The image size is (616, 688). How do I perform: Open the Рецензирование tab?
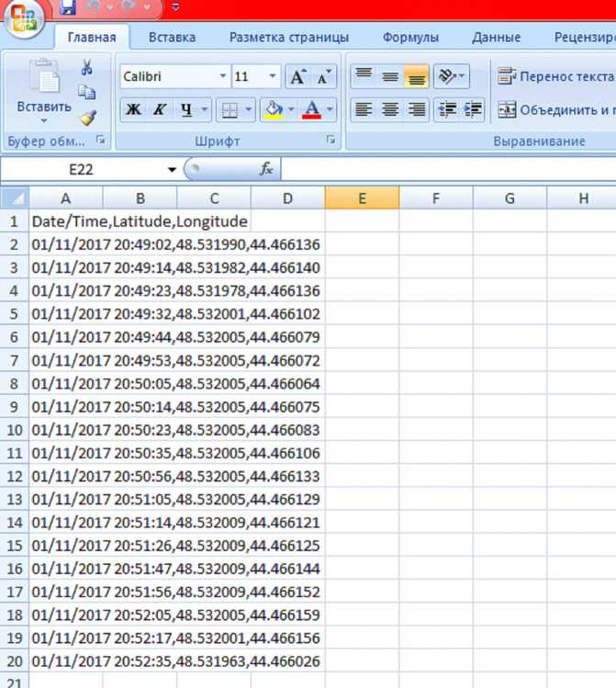[x=585, y=38]
